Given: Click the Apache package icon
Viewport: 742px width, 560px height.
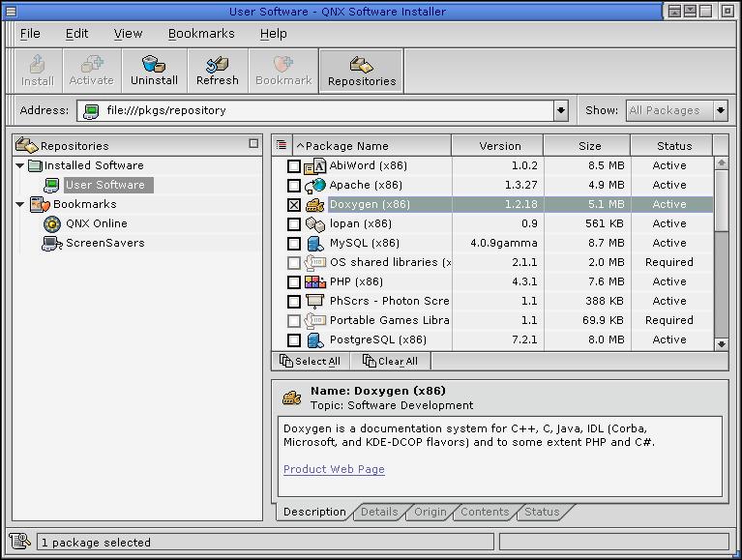Looking at the screenshot, I should pyautogui.click(x=314, y=185).
